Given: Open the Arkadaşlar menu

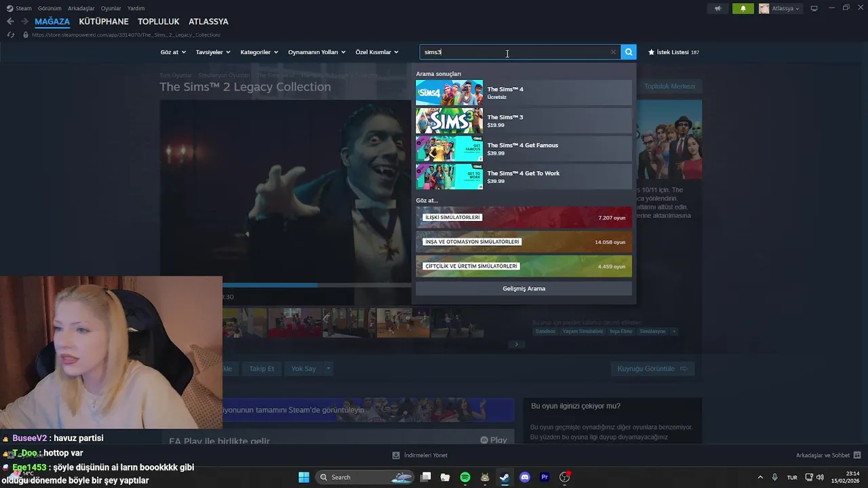Looking at the screenshot, I should (81, 8).
